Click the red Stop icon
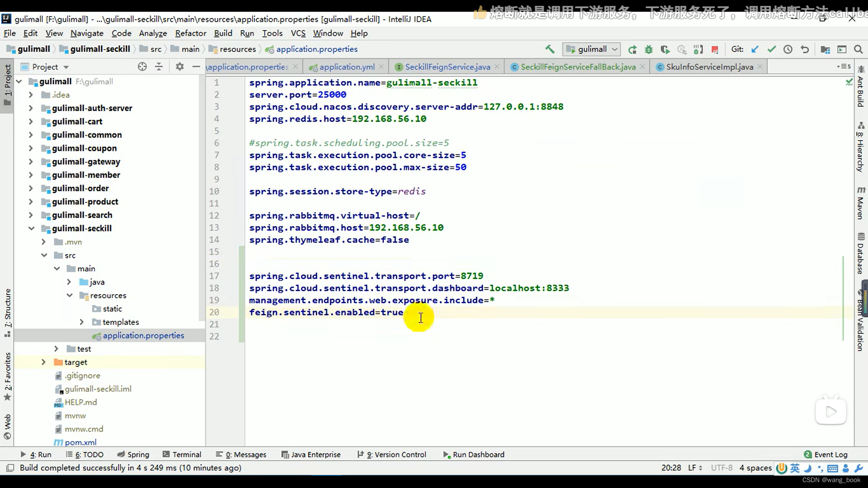This screenshot has width=868, height=488. click(715, 49)
